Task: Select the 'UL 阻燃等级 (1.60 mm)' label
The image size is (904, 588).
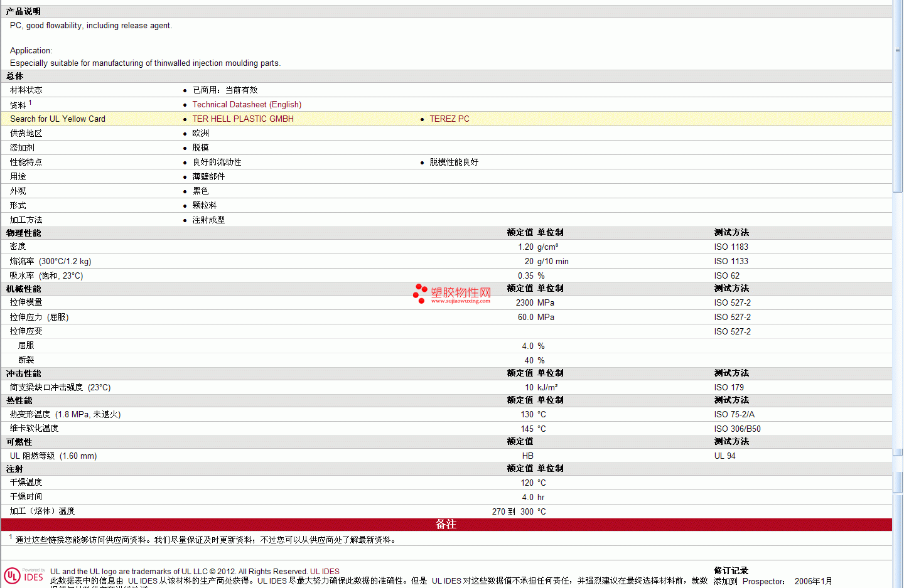Action: [x=53, y=456]
